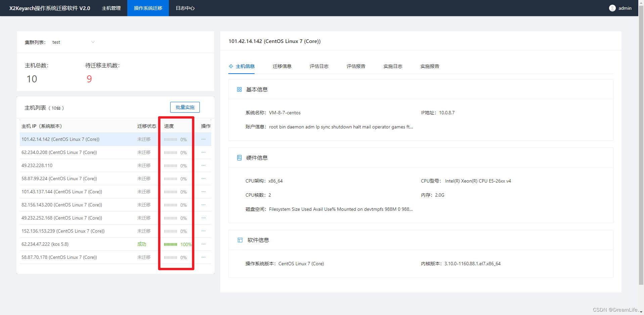Click the 未迁移 status of 62.234.0.208
The width and height of the screenshot is (644, 315).
(144, 152)
